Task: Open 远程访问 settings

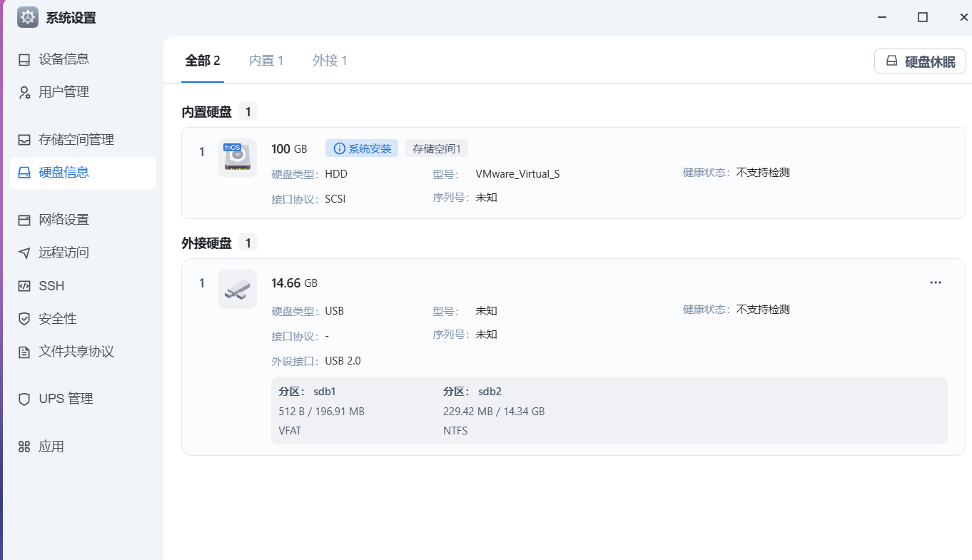Action: [83, 253]
